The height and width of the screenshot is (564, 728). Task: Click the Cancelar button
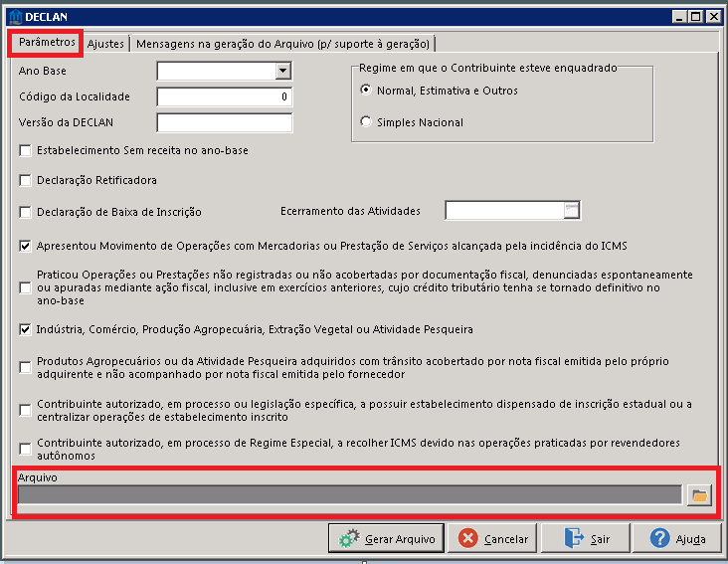(x=492, y=538)
